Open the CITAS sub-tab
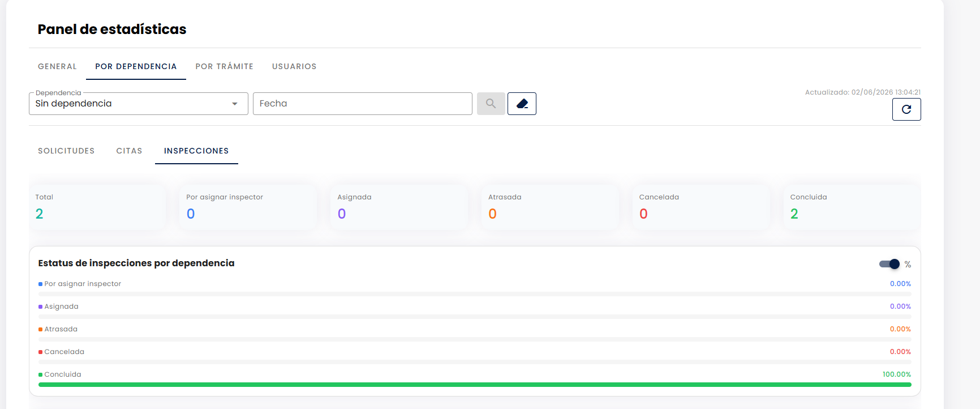 [129, 151]
